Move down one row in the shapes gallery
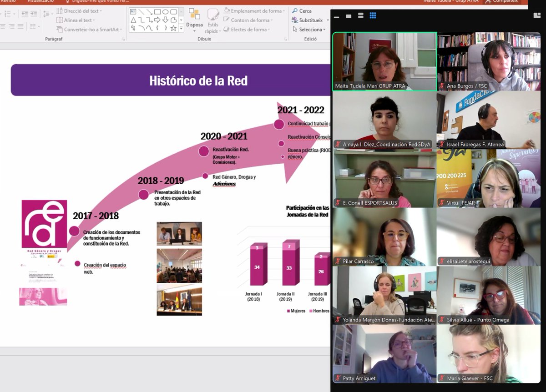The image size is (546, 392). (x=181, y=20)
